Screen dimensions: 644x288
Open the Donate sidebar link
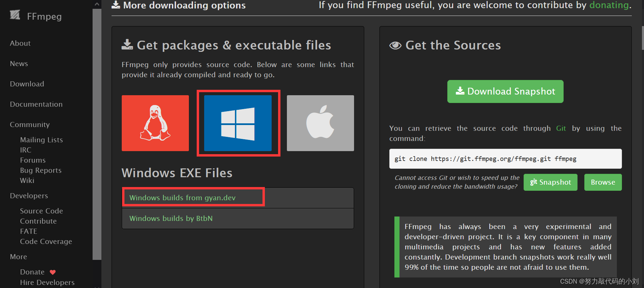pos(32,272)
